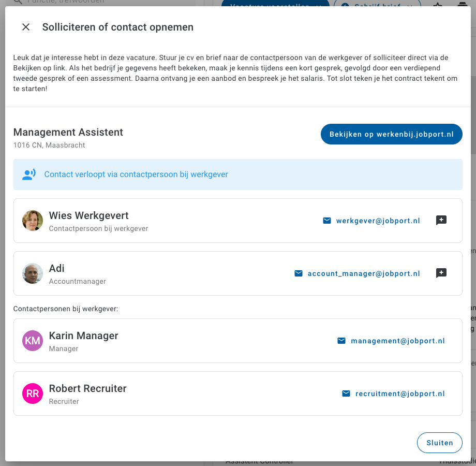Click Adi's profile photo

pyautogui.click(x=33, y=273)
